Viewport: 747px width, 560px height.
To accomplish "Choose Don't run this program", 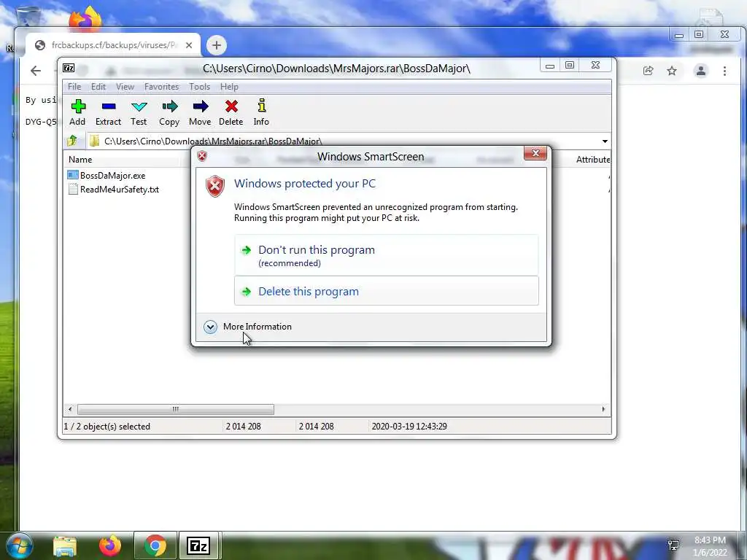I will coord(387,255).
